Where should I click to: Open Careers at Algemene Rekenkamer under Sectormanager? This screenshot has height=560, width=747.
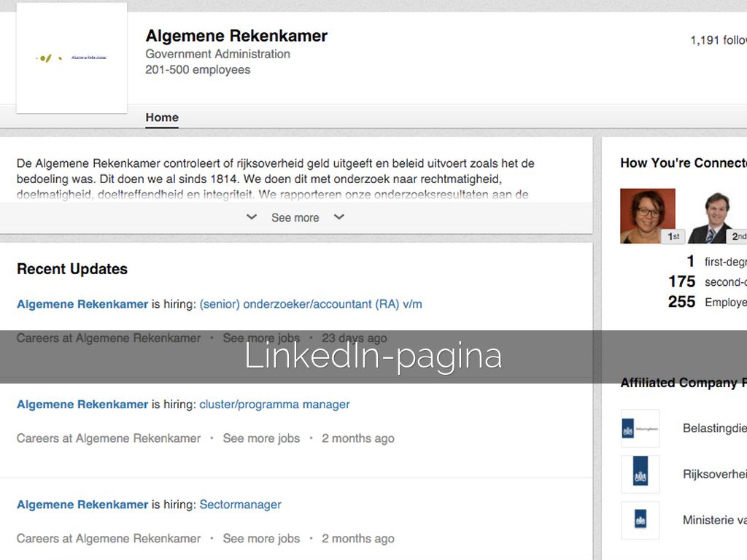click(x=109, y=539)
